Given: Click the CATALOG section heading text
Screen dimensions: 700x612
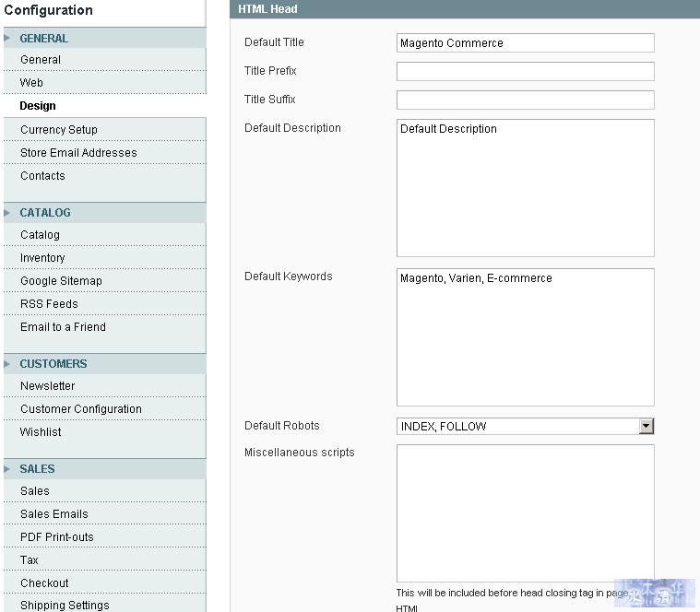Looking at the screenshot, I should (x=45, y=213).
